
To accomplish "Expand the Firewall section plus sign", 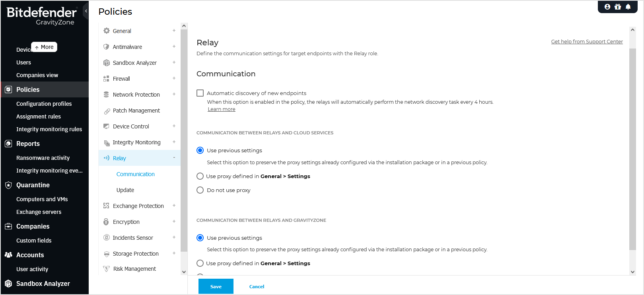I will pyautogui.click(x=174, y=78).
